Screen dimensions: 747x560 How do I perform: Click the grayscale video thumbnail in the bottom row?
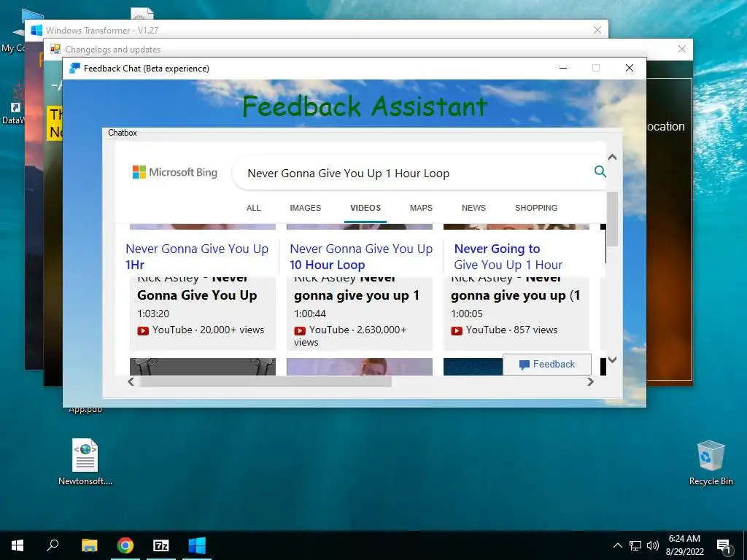point(203,367)
